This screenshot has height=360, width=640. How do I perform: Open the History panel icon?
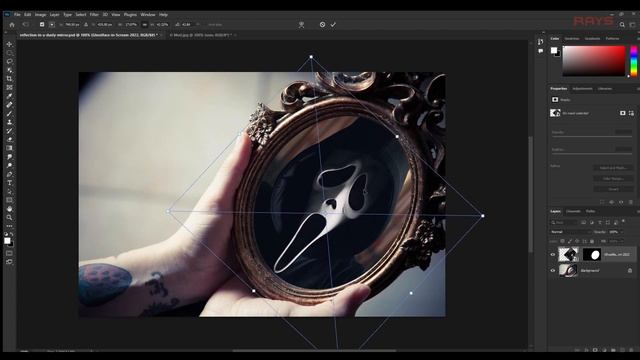coord(541,42)
